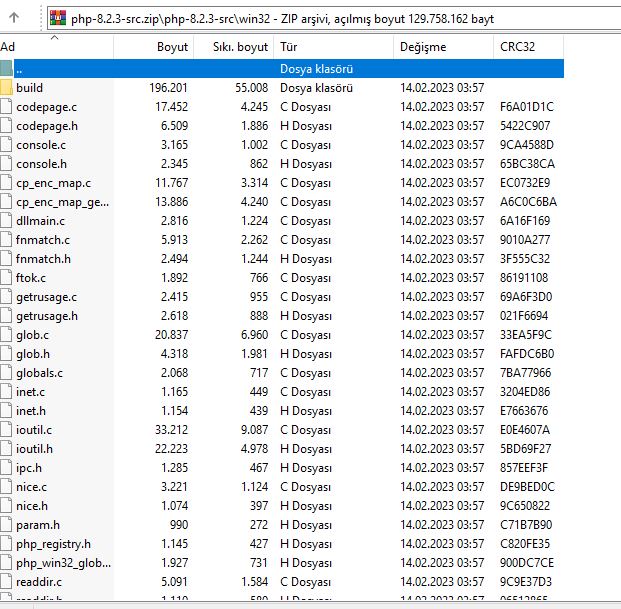Click CRC32 value 9CA4588D
The width and height of the screenshot is (621, 609).
coord(527,145)
